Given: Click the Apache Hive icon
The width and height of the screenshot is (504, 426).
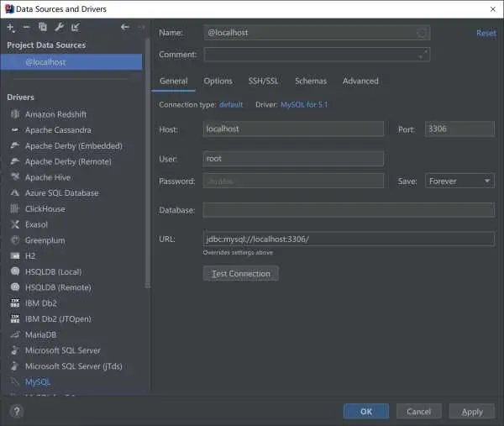Looking at the screenshot, I should point(15,176).
